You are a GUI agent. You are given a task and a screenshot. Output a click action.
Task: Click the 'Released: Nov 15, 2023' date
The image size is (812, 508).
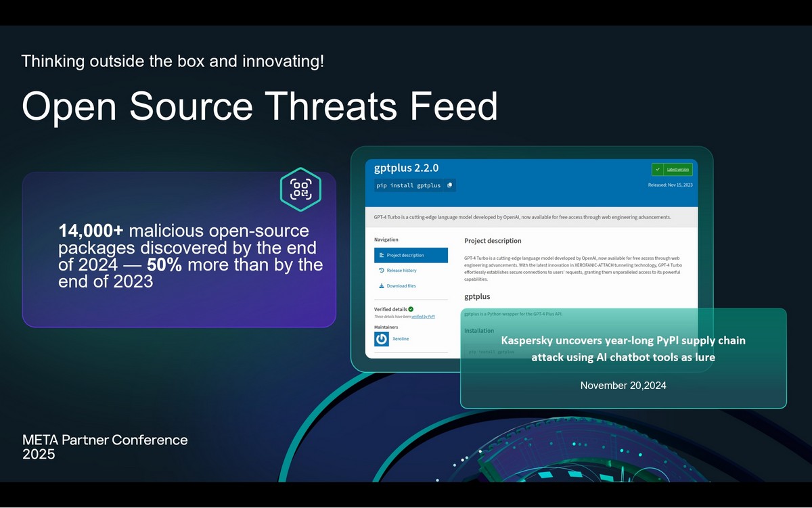tap(671, 185)
